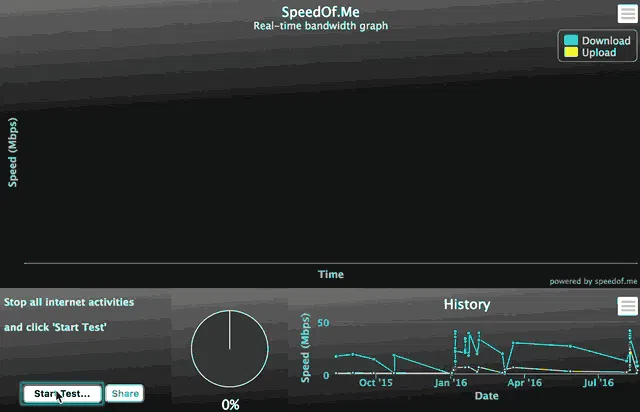Click the circular progress indicator

coord(229,348)
